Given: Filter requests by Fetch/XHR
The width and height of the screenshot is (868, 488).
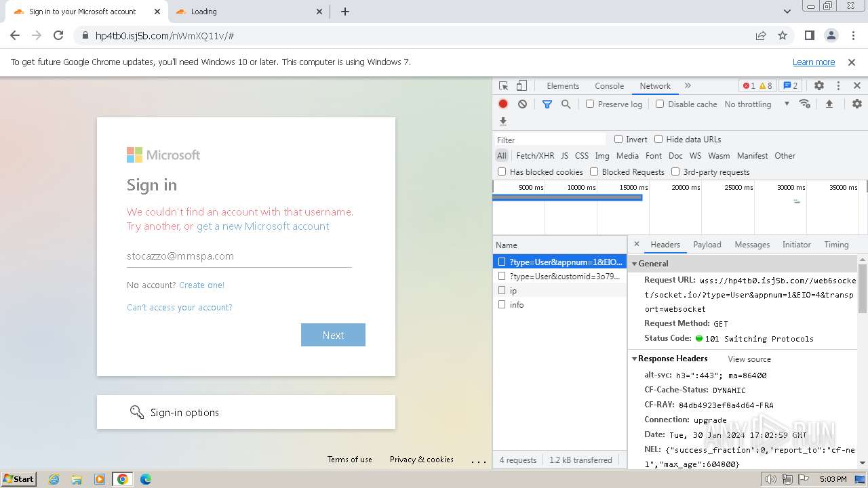Looking at the screenshot, I should tap(535, 155).
